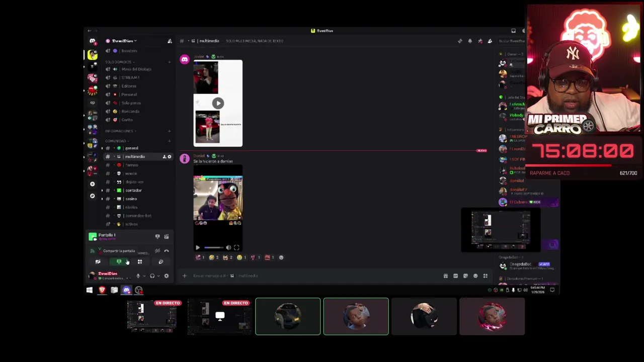Join the STREAM voice channel
This screenshot has width=644, height=362.
pos(137,77)
